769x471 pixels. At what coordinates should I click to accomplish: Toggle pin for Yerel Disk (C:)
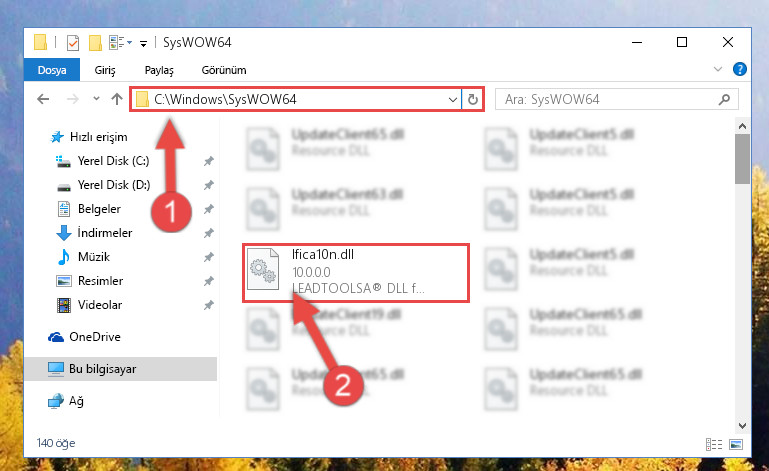coord(208,161)
